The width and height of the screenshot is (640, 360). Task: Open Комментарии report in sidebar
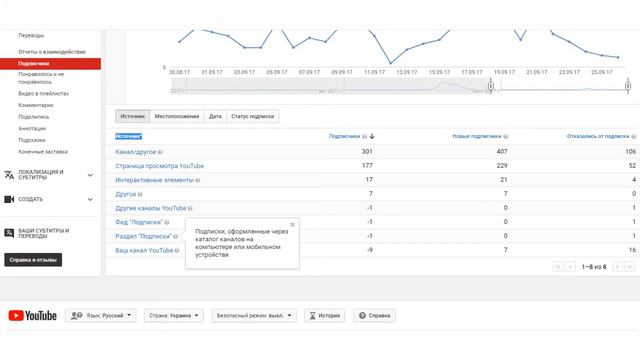[36, 105]
